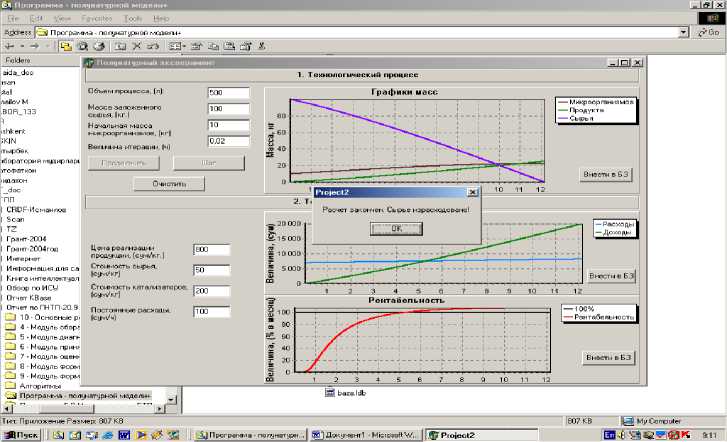Click the Объем процесса input field

click(228, 92)
